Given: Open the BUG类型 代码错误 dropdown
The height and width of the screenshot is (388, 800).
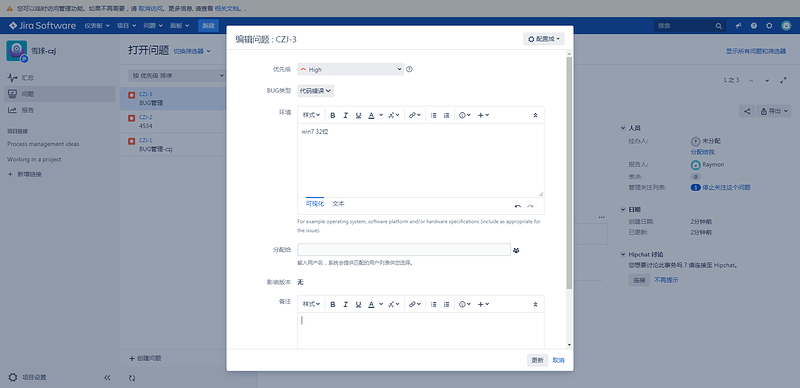Looking at the screenshot, I should tap(316, 91).
